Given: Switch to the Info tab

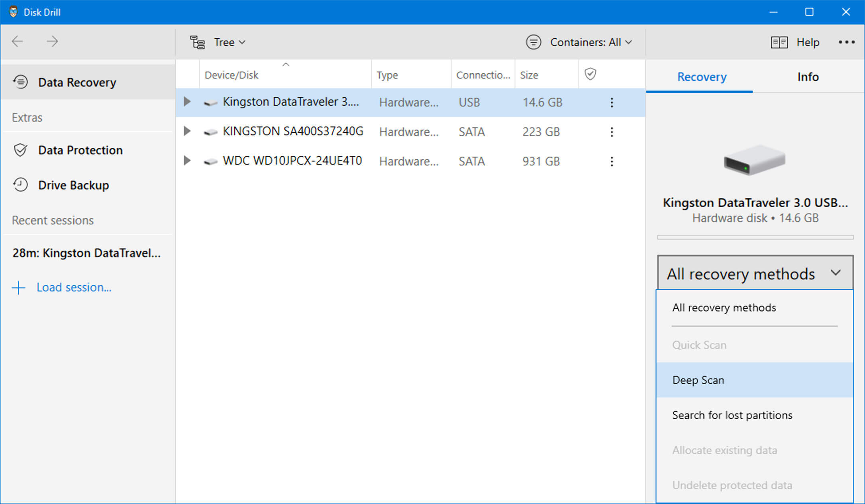Looking at the screenshot, I should (x=808, y=77).
